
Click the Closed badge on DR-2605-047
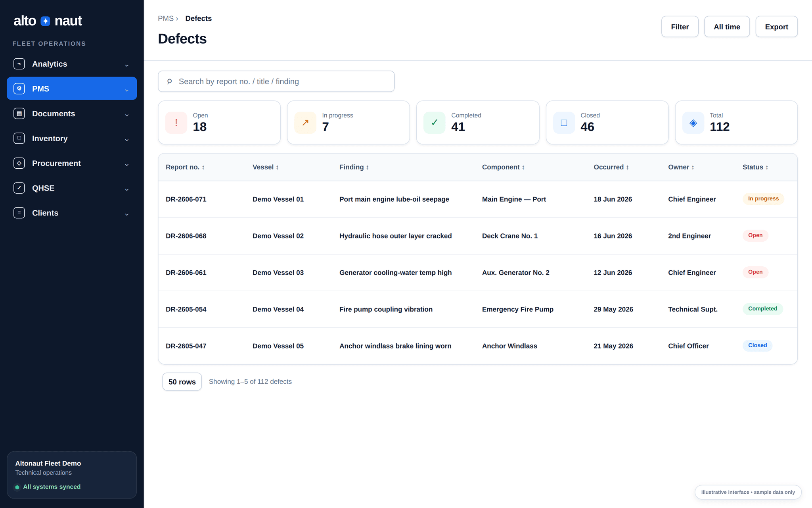pyautogui.click(x=757, y=345)
